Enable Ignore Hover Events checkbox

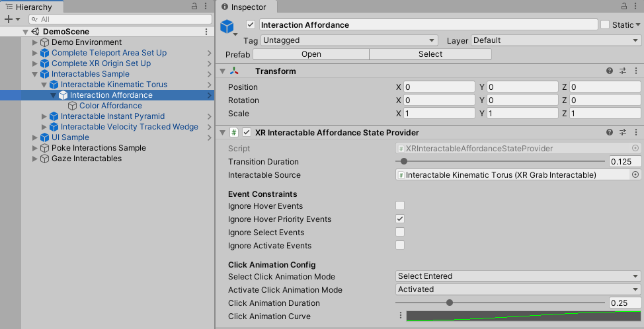400,206
